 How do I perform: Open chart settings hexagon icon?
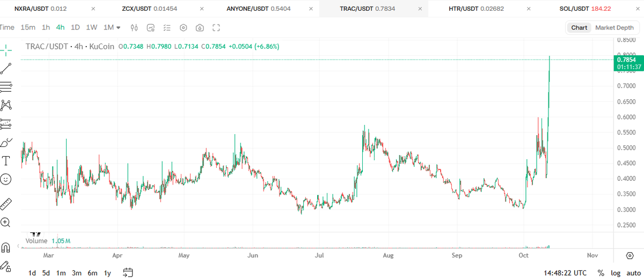(184, 27)
